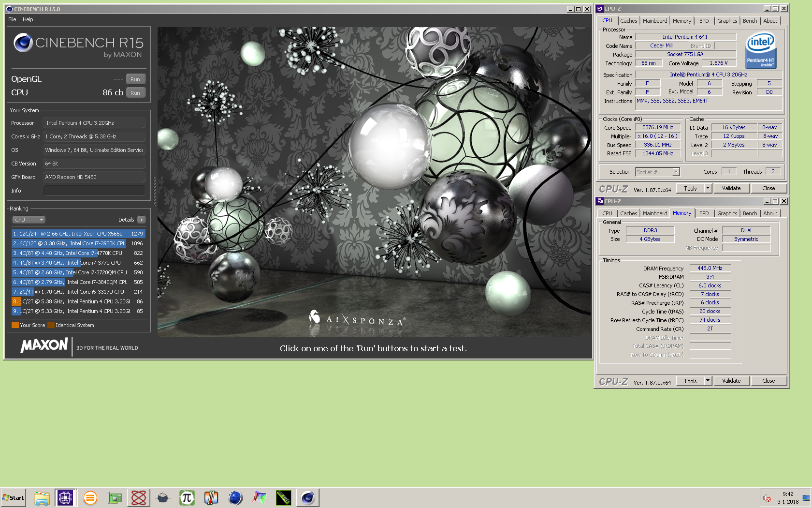Open the orange striped circle taskbar icon
The width and height of the screenshot is (812, 508).
coord(90,497)
